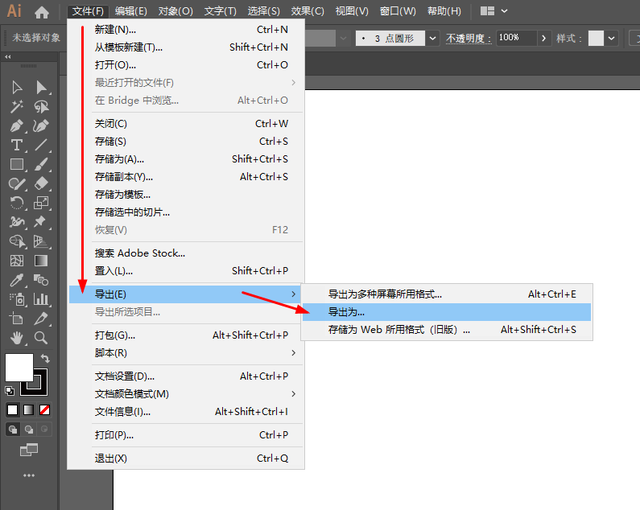The width and height of the screenshot is (640, 510).
Task: Open the graphic style dropdown
Action: (x=611, y=38)
